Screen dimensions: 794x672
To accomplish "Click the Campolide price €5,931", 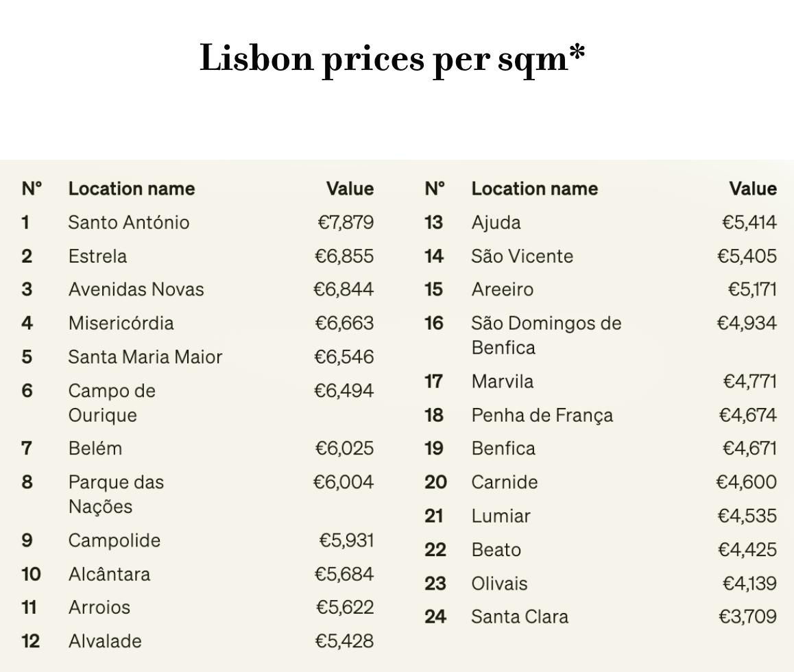I will pos(346,540).
